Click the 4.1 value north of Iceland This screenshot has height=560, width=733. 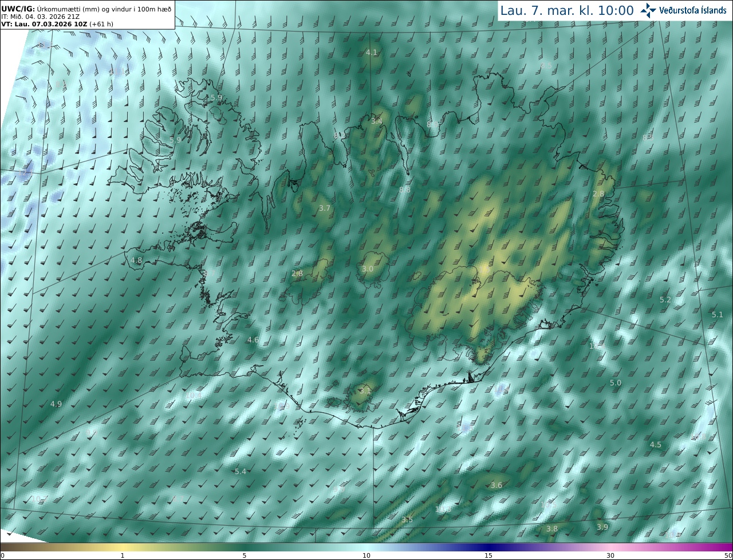[x=372, y=53]
